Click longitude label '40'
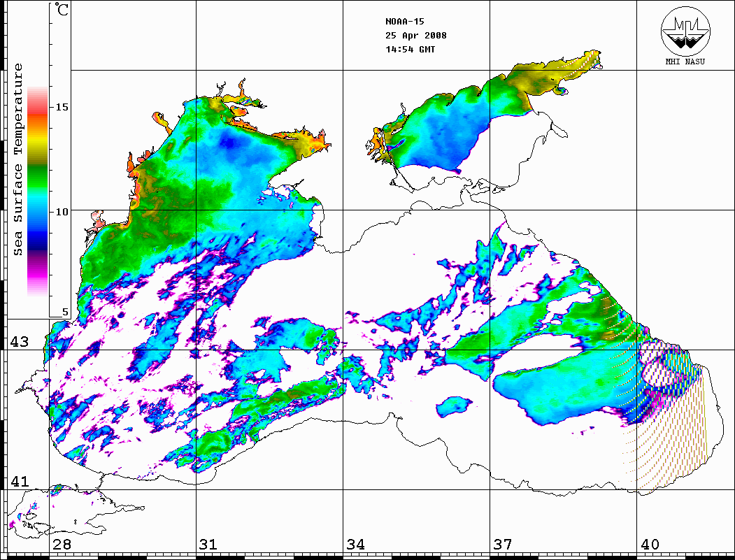The image size is (735, 560). point(650,544)
